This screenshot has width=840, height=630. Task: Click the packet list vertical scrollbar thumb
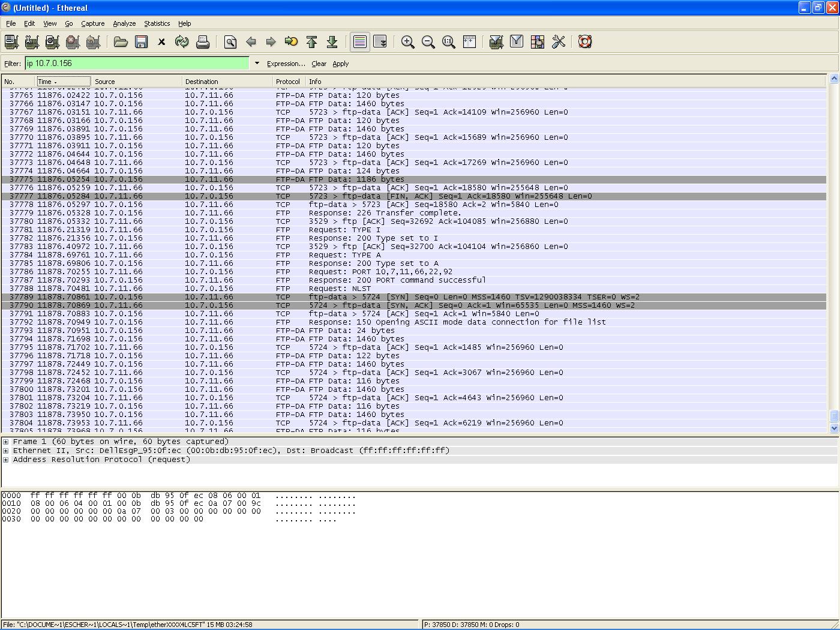click(833, 415)
